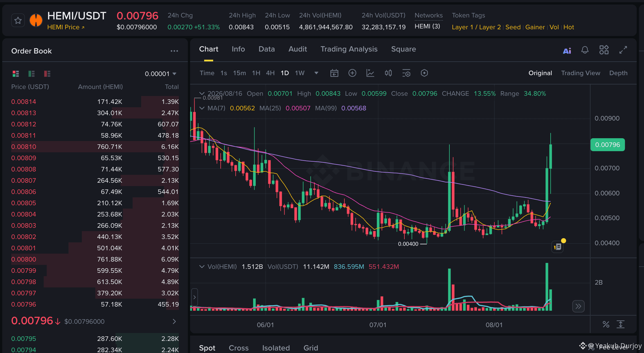Open the Gainer token tag
The image size is (644, 353).
pos(535,27)
